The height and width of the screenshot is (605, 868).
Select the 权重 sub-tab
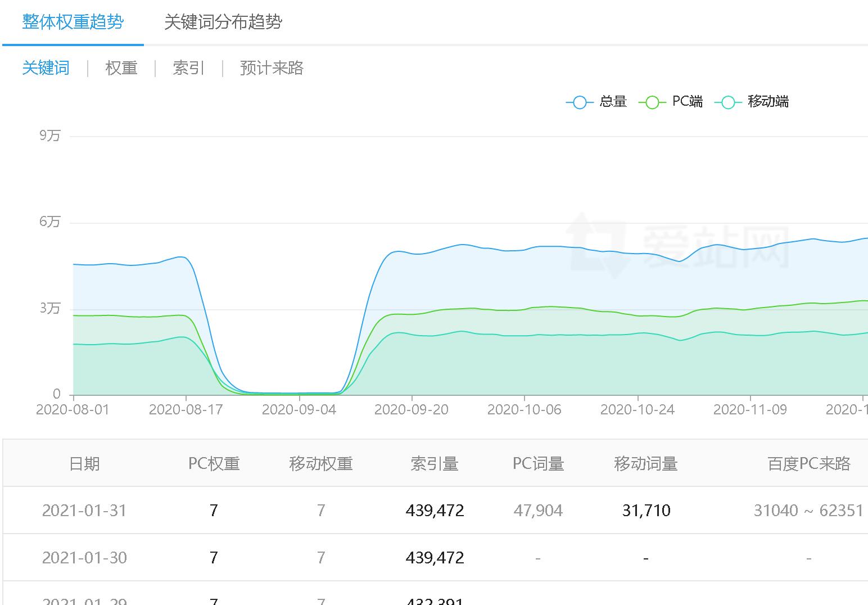(x=121, y=68)
